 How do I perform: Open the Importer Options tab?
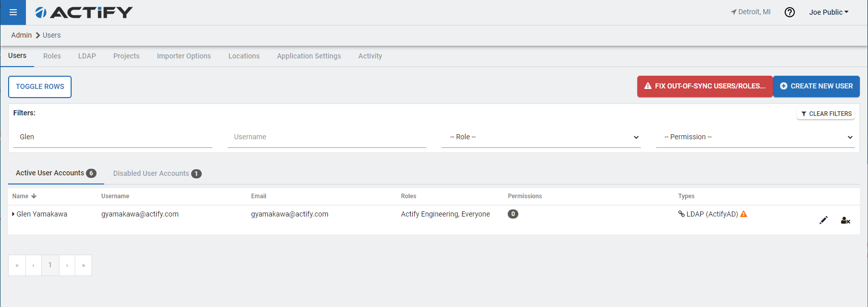coord(184,56)
